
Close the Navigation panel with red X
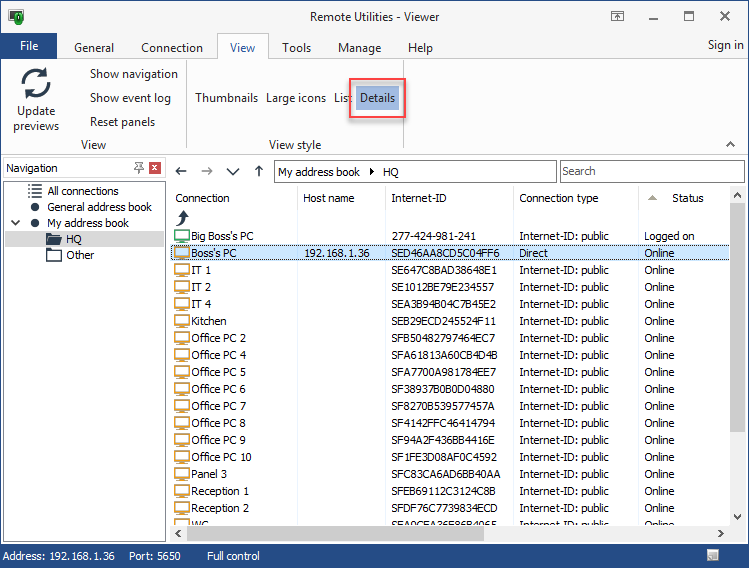point(155,168)
